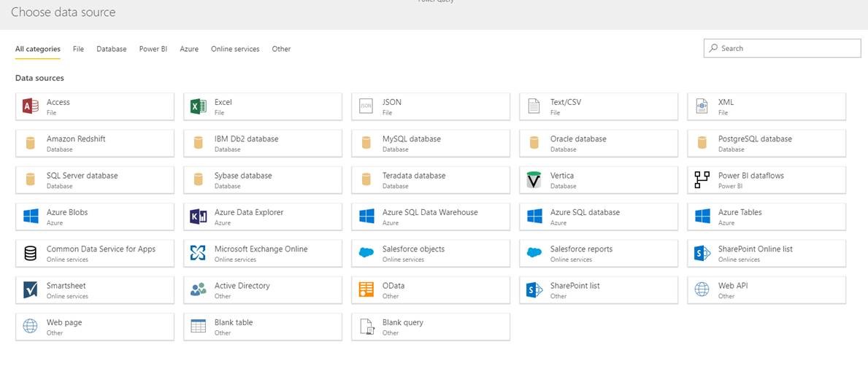This screenshot has height=366, width=868.
Task: Click the SharePoint list icon
Action: [x=534, y=289]
